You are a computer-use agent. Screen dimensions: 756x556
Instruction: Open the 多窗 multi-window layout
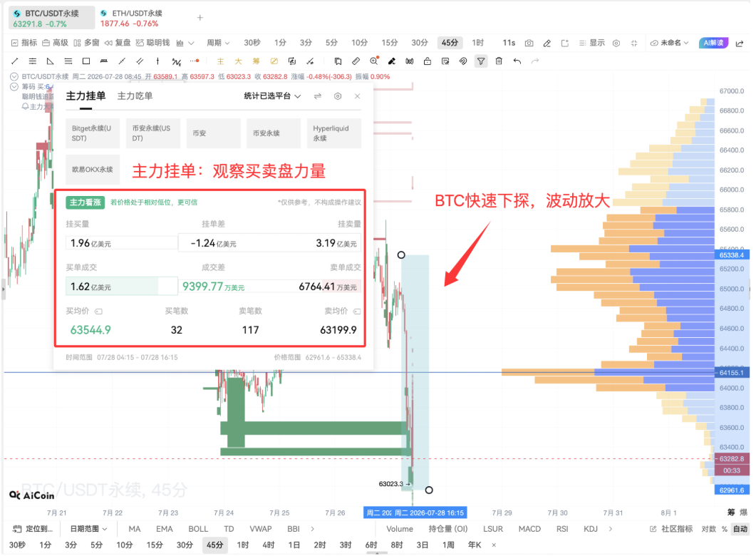pos(86,43)
